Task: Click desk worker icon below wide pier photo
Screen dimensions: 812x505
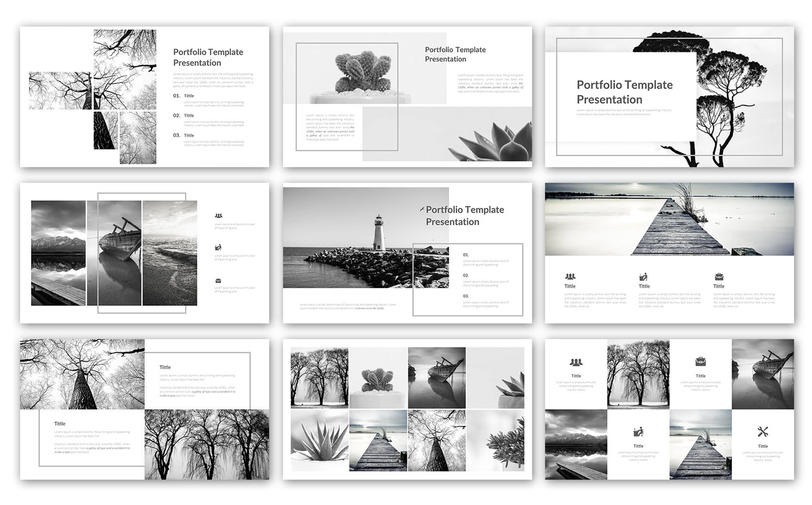Action: 643,276
